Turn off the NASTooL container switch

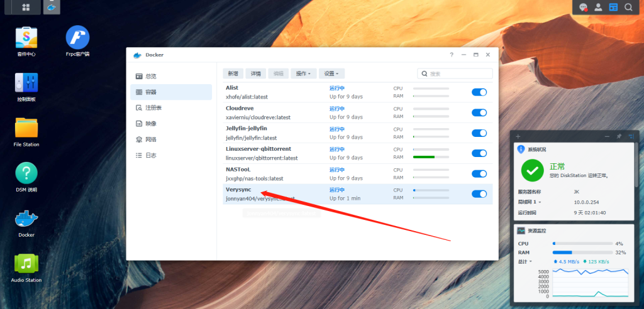[x=479, y=173]
